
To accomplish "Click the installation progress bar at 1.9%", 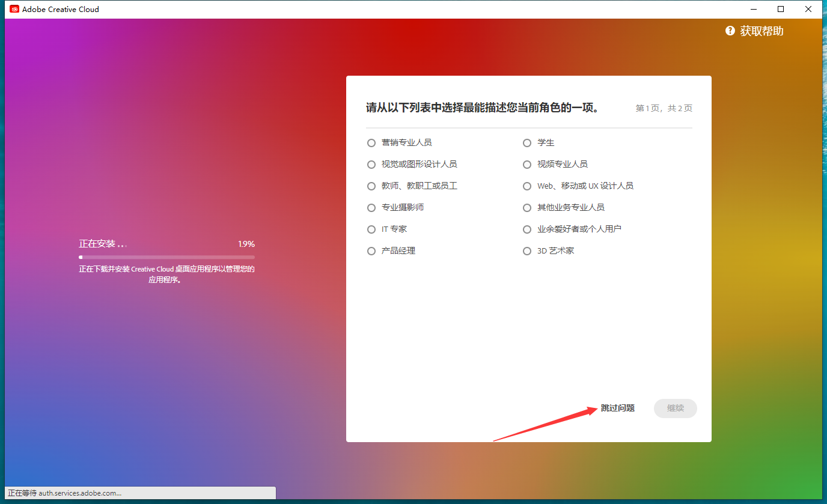I will click(x=166, y=257).
